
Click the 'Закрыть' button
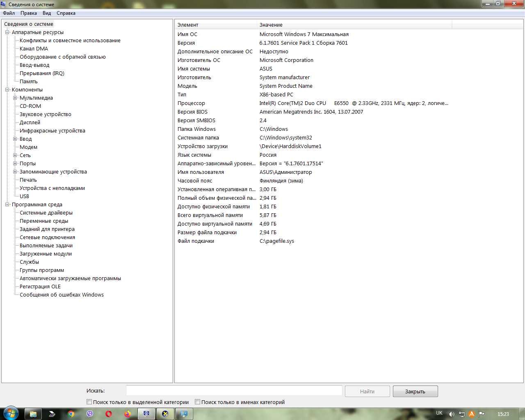coord(415,391)
